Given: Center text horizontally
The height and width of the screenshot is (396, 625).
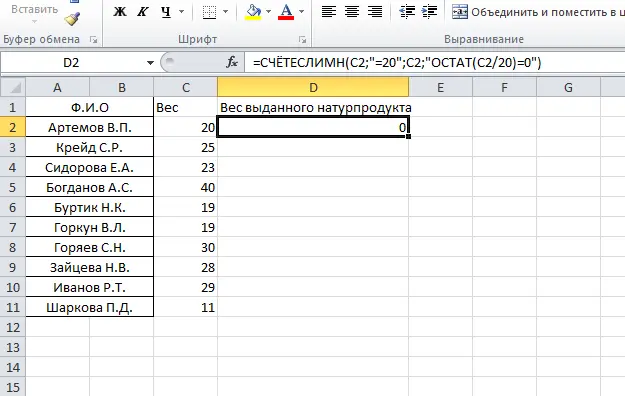Looking at the screenshot, I should (352, 12).
